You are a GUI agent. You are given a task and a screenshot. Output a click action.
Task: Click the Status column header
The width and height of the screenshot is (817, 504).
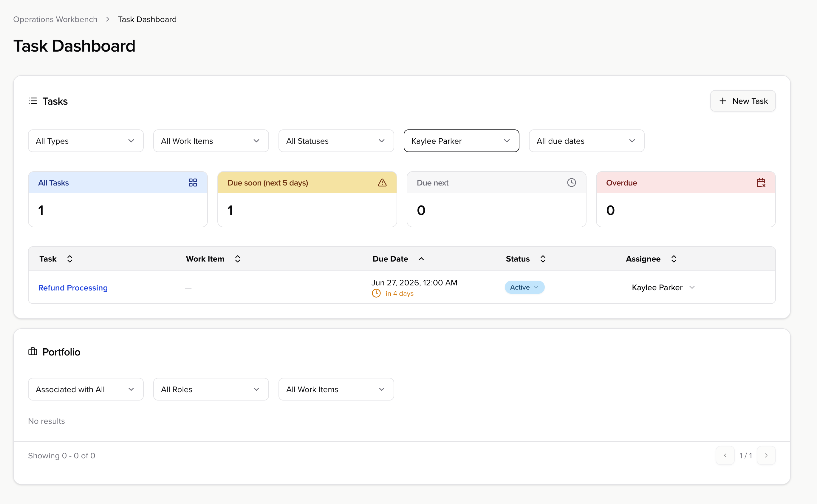tap(518, 259)
